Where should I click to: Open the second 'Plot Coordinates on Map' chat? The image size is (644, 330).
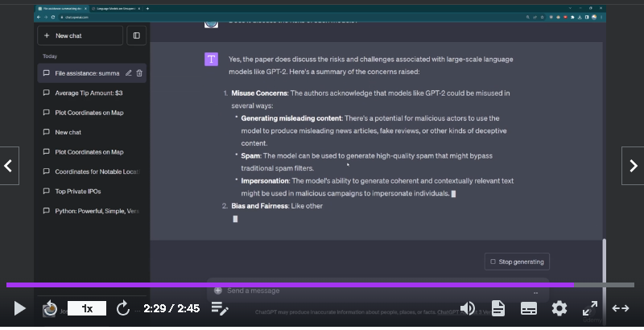point(89,152)
